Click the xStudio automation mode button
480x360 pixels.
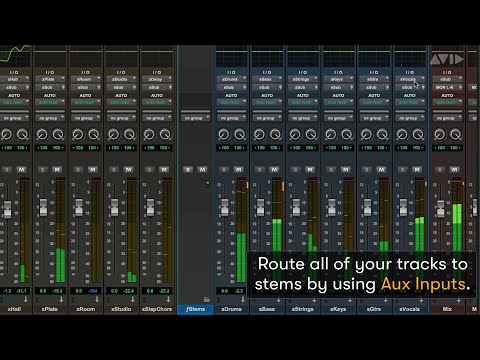click(x=121, y=102)
